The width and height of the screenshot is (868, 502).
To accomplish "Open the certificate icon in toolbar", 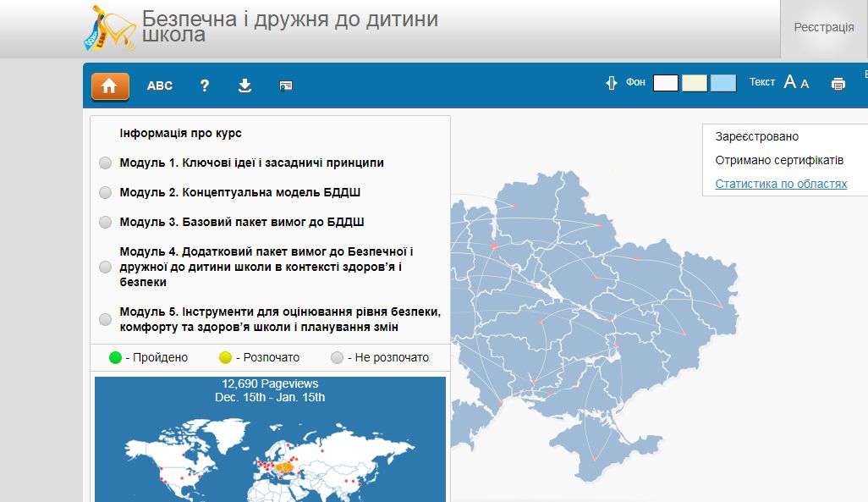I will [x=286, y=86].
